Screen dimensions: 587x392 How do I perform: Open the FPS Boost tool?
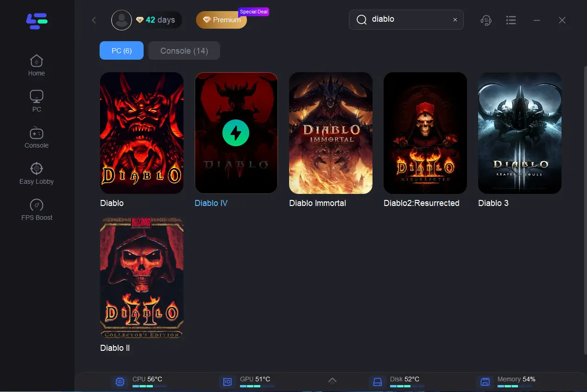pos(36,210)
